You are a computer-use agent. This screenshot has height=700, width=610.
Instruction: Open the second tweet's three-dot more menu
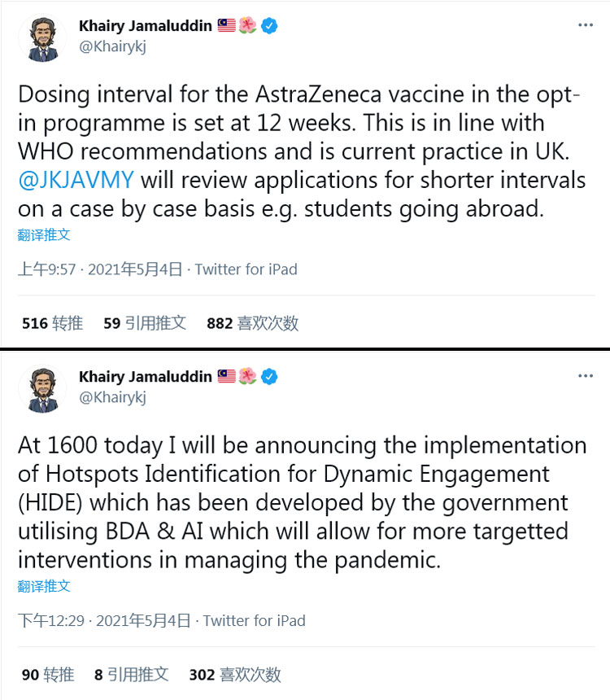tap(585, 376)
